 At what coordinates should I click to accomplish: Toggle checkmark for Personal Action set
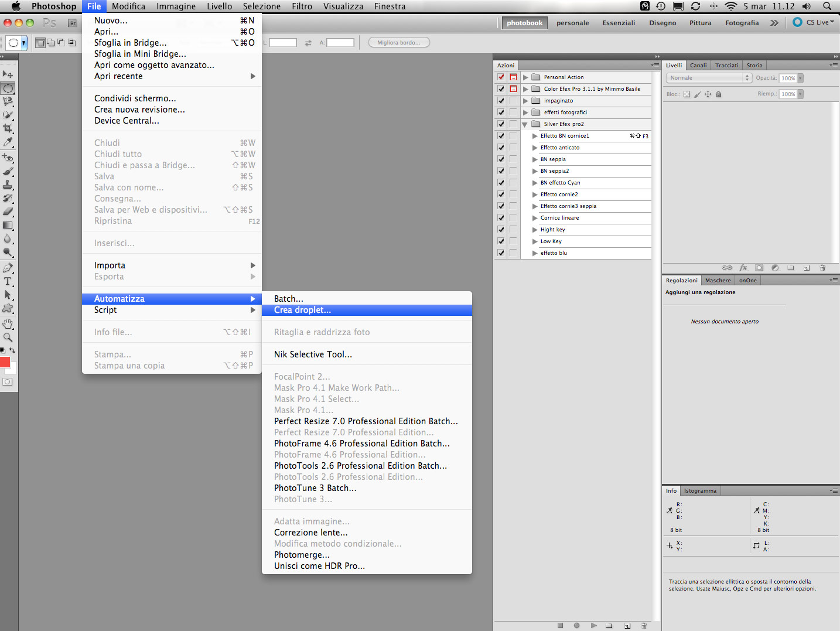pyautogui.click(x=501, y=77)
